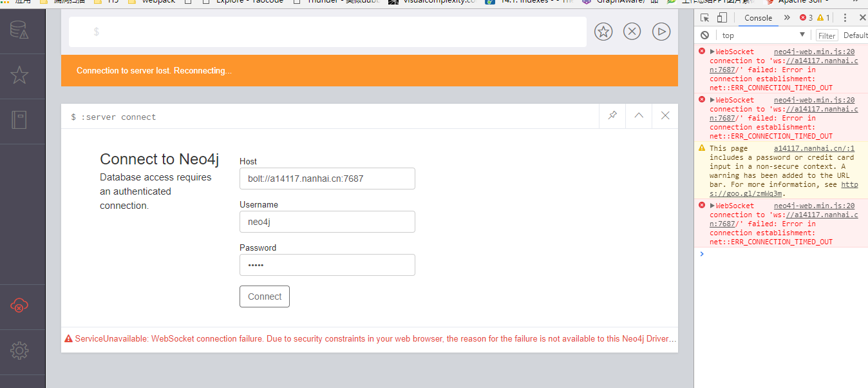
Task: Click the 'Username' field label
Action: point(259,204)
